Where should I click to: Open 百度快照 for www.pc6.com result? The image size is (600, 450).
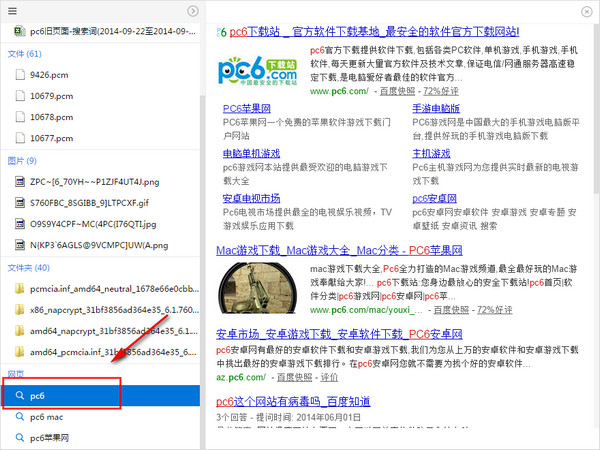398,91
